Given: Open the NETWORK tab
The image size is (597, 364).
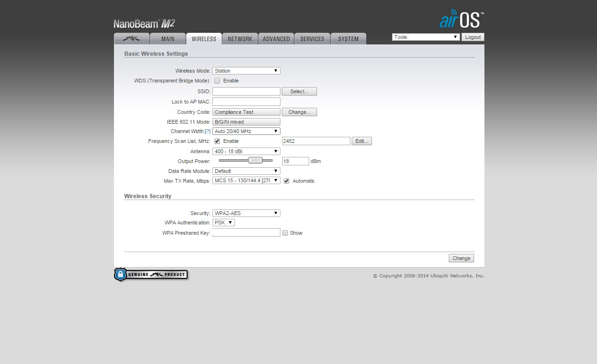Looking at the screenshot, I should [x=240, y=39].
